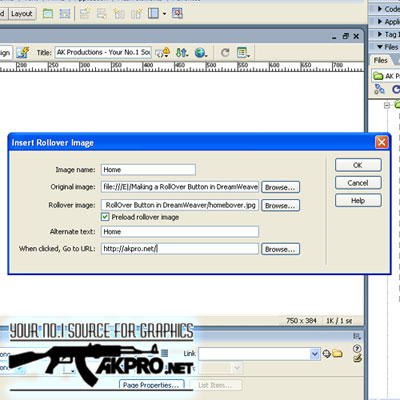Open Preview in Browser globe icon
Image resolution: width=400 pixels, height=400 pixels.
tap(201, 52)
